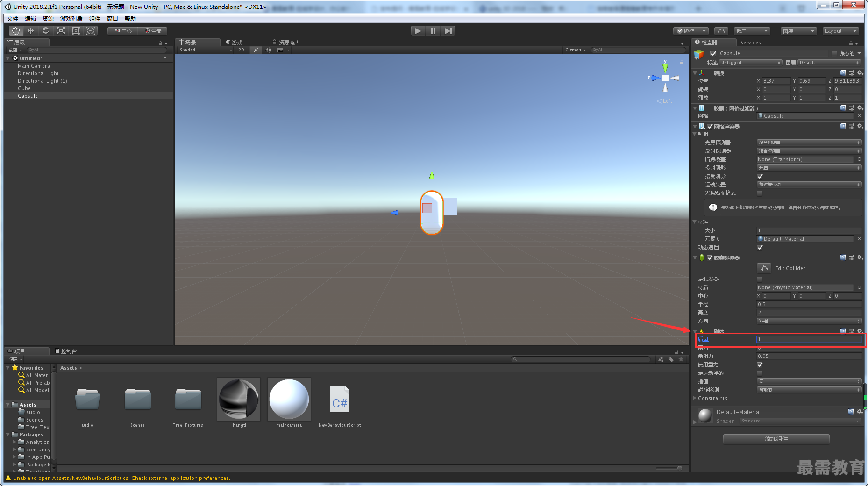Select the lifangti material thumbnail
The height and width of the screenshot is (486, 868).
pyautogui.click(x=239, y=399)
